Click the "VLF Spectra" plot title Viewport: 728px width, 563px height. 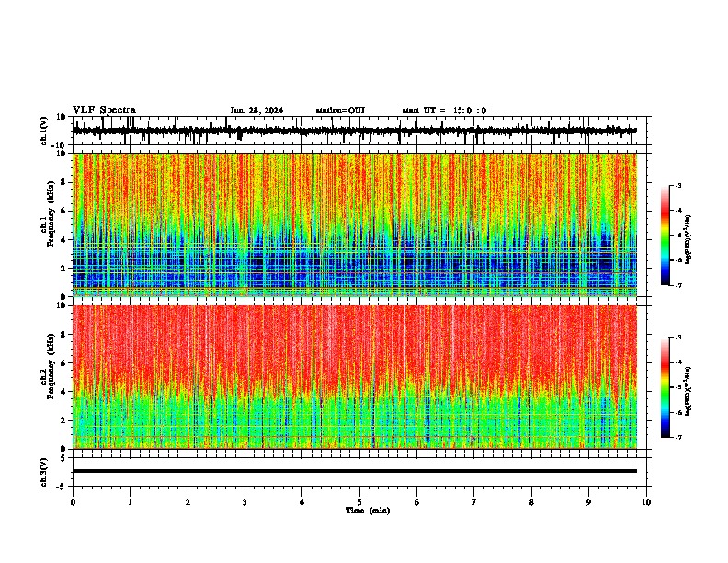[x=104, y=110]
